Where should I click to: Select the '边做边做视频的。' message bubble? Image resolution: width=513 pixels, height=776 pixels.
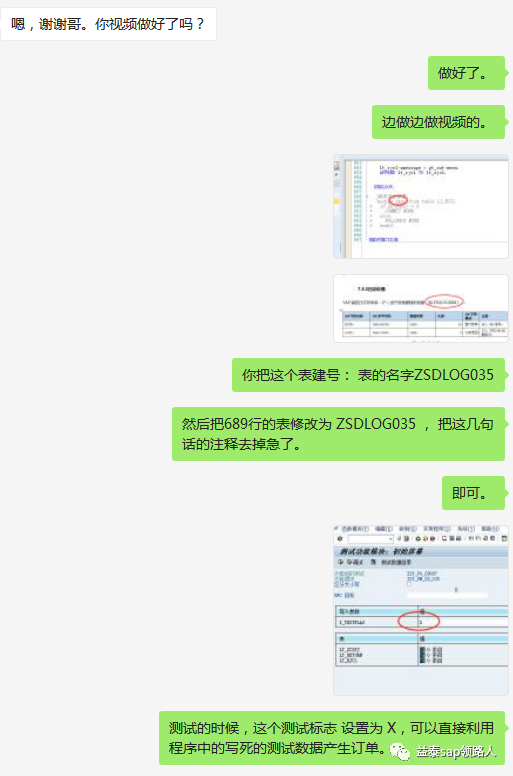[438, 122]
